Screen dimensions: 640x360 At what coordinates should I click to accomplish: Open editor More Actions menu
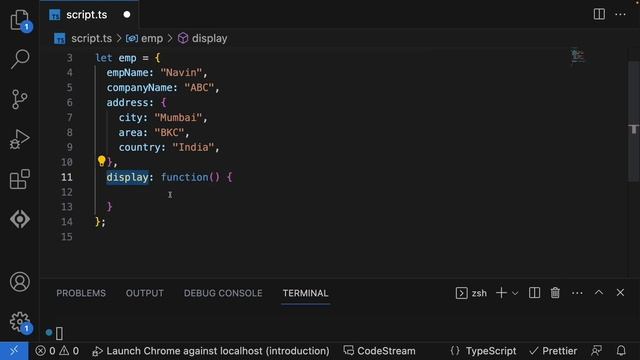620,14
